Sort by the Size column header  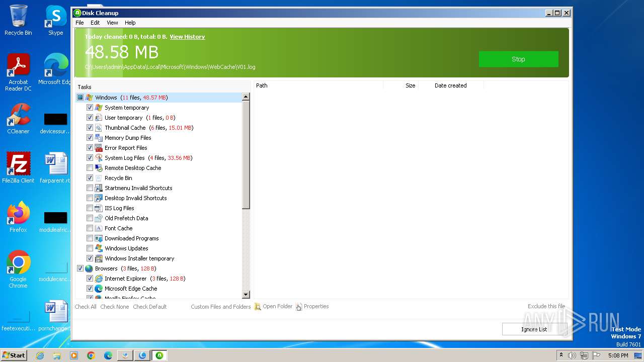[x=400, y=85]
